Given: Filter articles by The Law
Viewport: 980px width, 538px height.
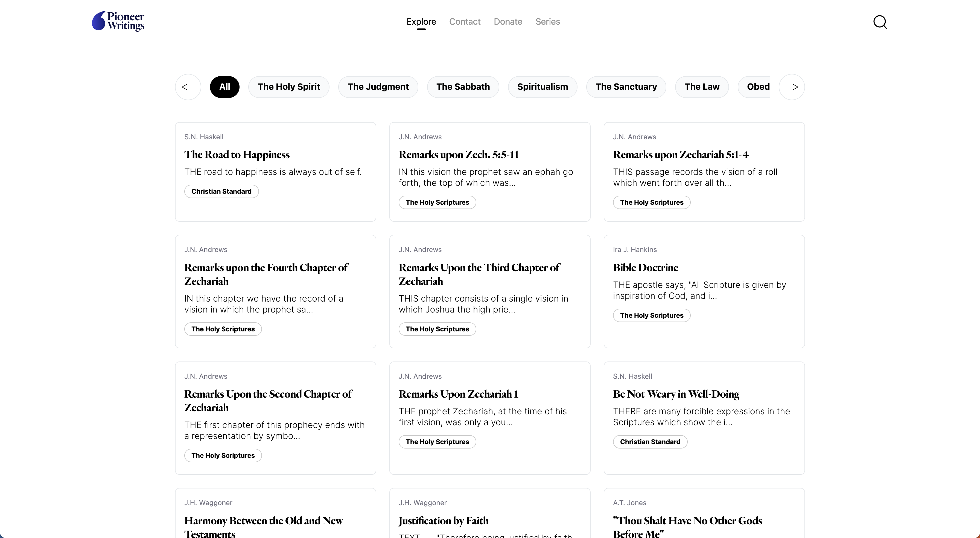Looking at the screenshot, I should tap(702, 87).
